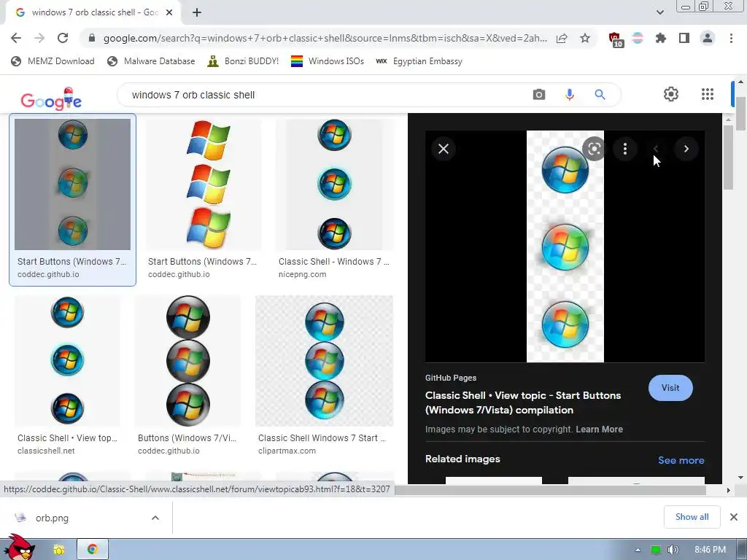Bookmark this page with the star icon

(x=585, y=38)
